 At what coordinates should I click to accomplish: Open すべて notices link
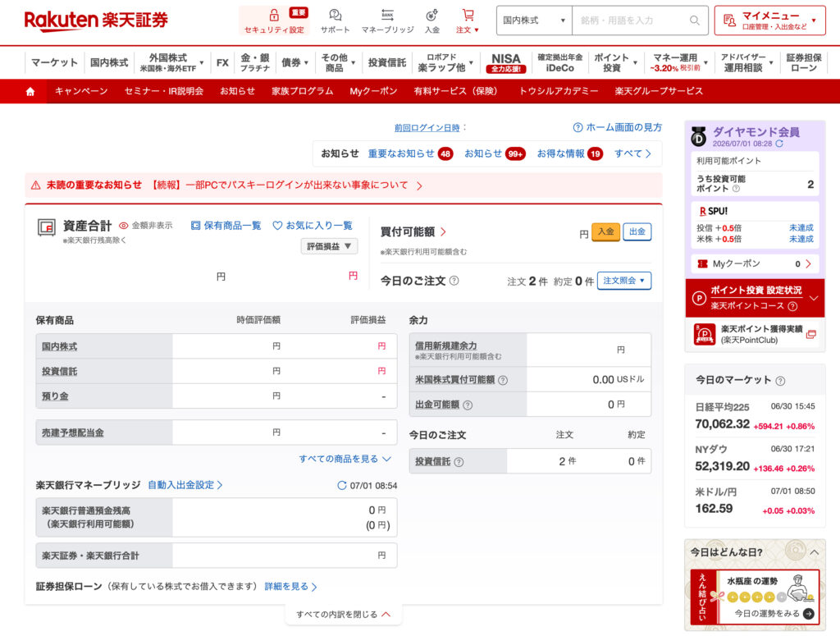pos(632,153)
